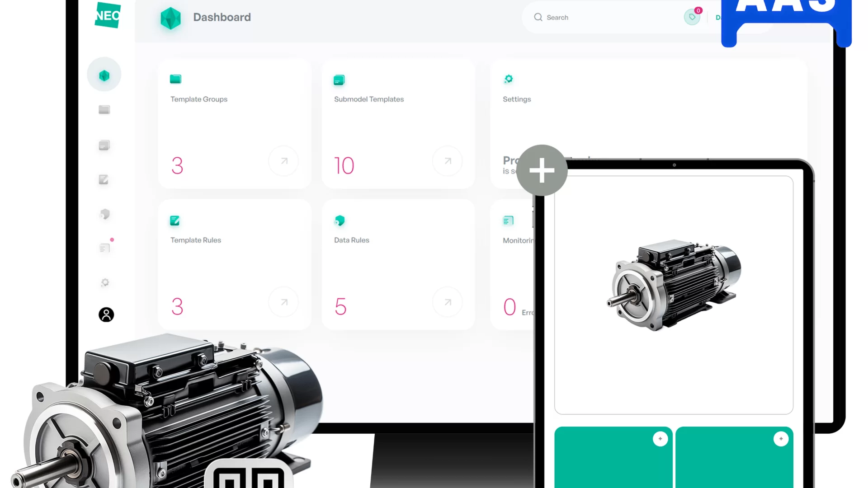Image resolution: width=868 pixels, height=488 pixels.
Task: Open Template Groups via its arrow button
Action: pos(284,161)
